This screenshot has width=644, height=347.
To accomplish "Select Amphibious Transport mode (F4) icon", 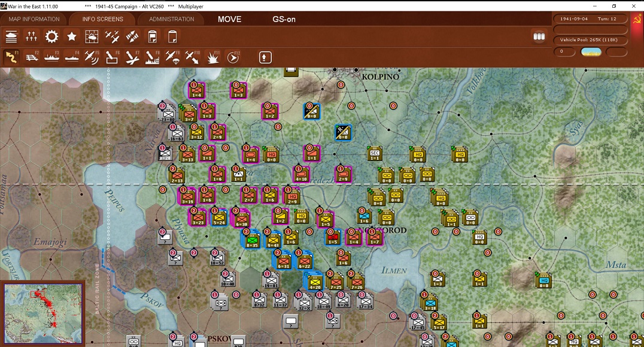I will pos(72,57).
